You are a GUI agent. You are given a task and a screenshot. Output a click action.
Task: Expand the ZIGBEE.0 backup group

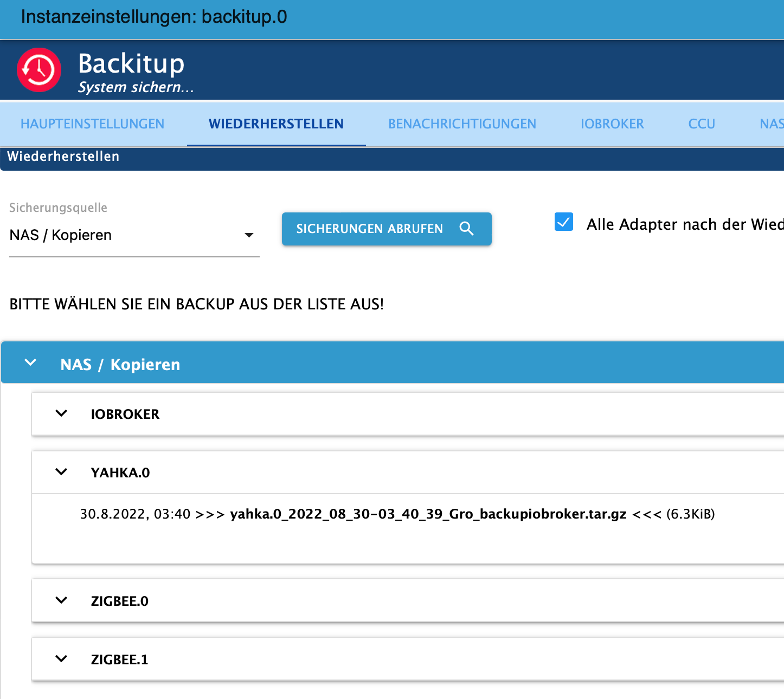[62, 600]
